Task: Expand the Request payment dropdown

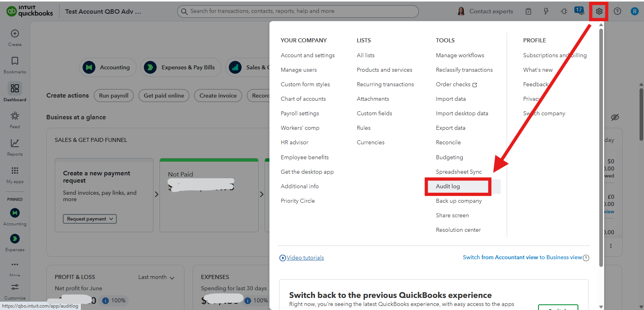Action: click(90, 219)
